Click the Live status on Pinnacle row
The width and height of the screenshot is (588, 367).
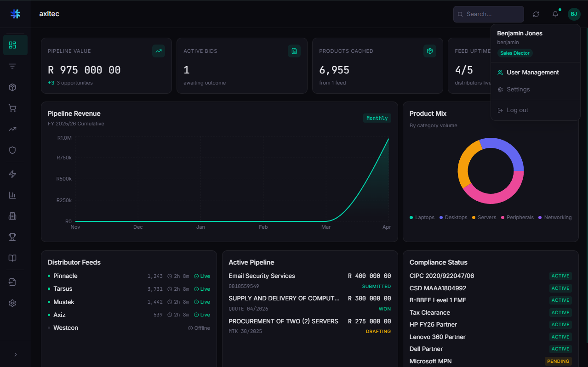202,276
